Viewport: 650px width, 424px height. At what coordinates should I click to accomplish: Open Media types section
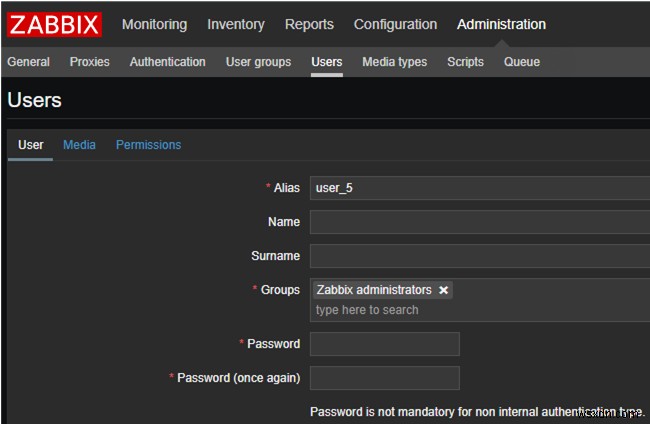coord(395,62)
